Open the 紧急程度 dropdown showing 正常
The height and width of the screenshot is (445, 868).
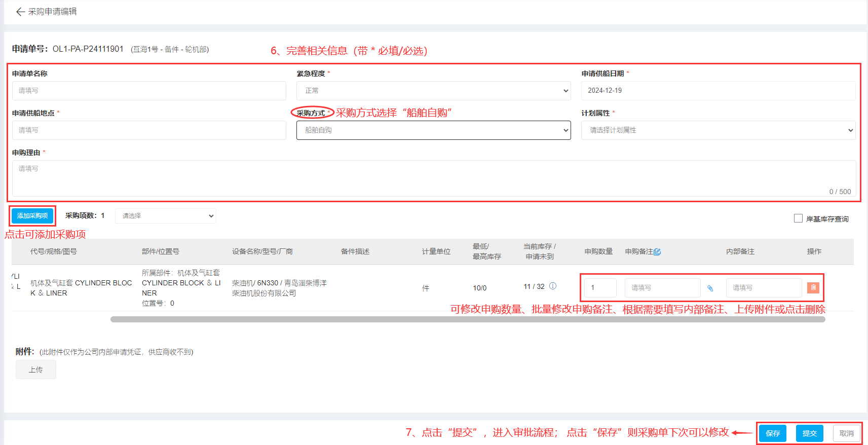coord(434,91)
